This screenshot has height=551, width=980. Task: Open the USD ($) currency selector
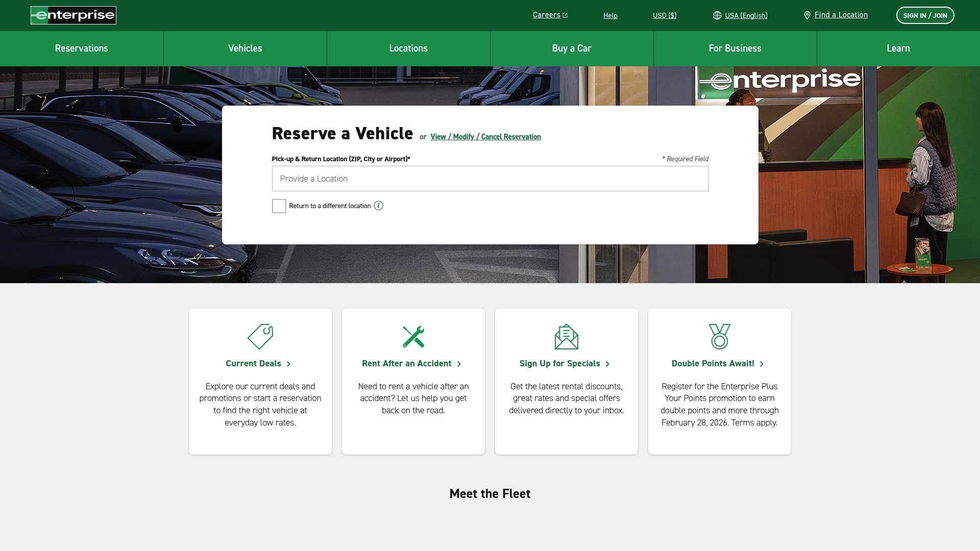click(x=664, y=15)
